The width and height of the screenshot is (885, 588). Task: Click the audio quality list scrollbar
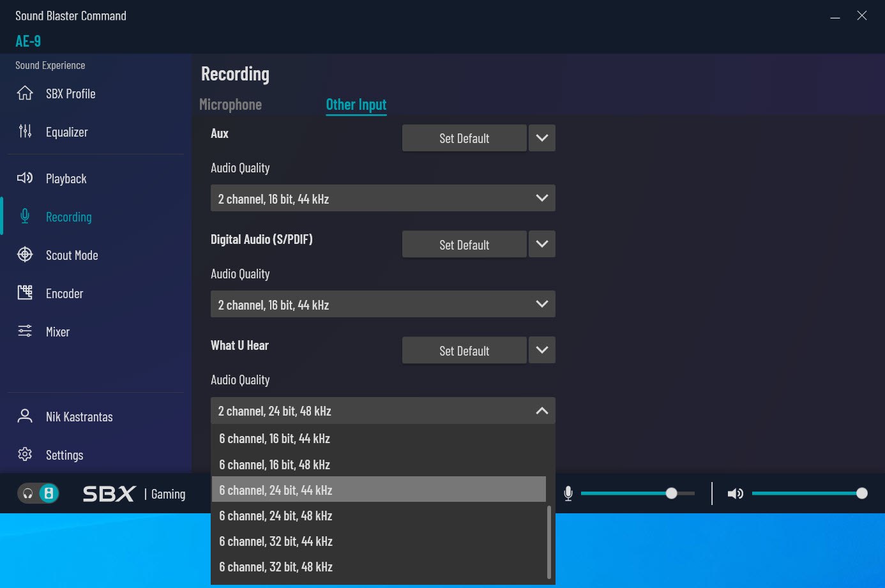click(549, 542)
